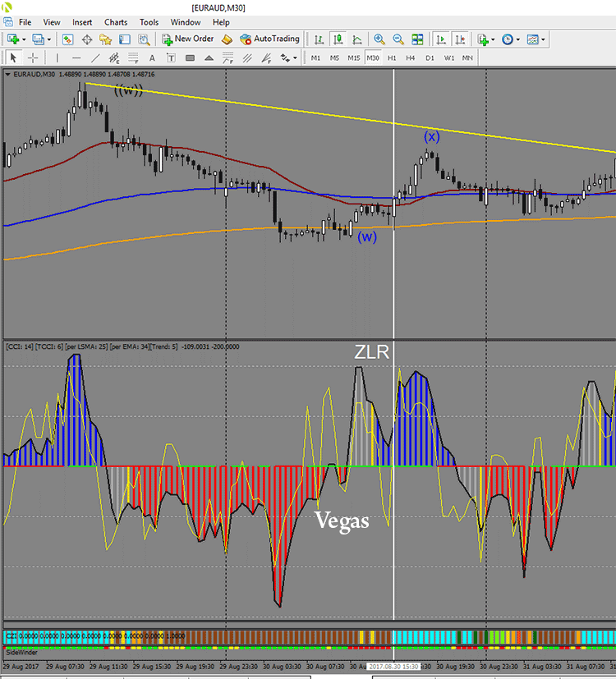Select the blue (x) wave label
Screen dimensions: 616x679
point(431,137)
